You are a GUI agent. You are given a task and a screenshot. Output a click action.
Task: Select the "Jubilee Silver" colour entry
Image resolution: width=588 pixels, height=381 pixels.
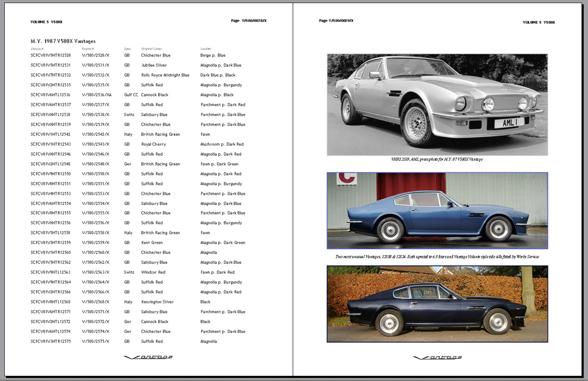(154, 65)
